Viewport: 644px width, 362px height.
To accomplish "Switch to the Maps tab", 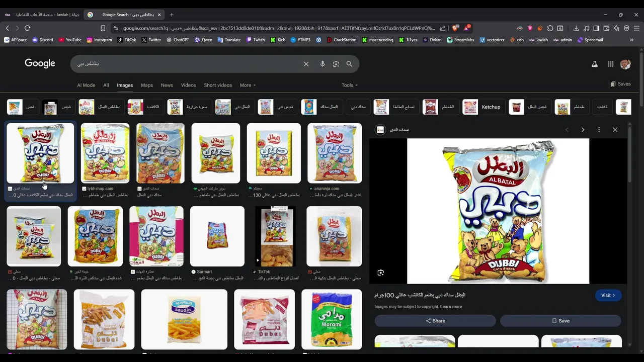I will 147,85.
